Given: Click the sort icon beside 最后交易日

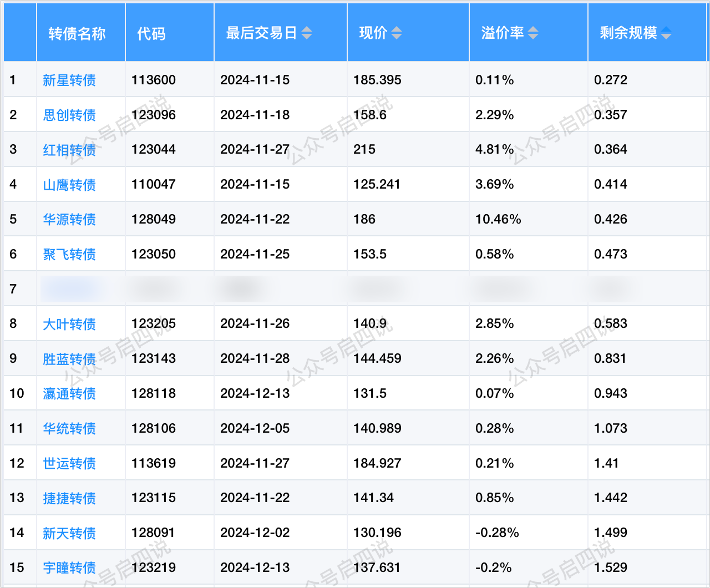Looking at the screenshot, I should point(307,33).
